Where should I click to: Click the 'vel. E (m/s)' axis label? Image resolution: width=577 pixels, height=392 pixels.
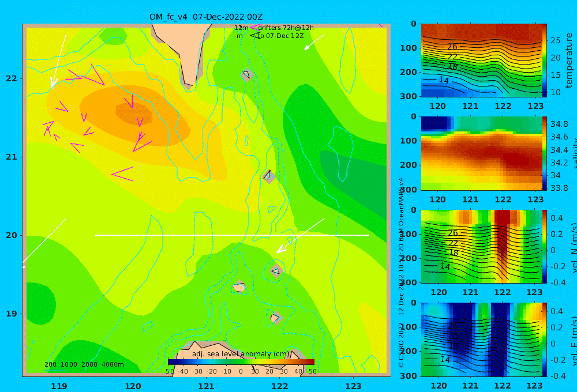574,340
